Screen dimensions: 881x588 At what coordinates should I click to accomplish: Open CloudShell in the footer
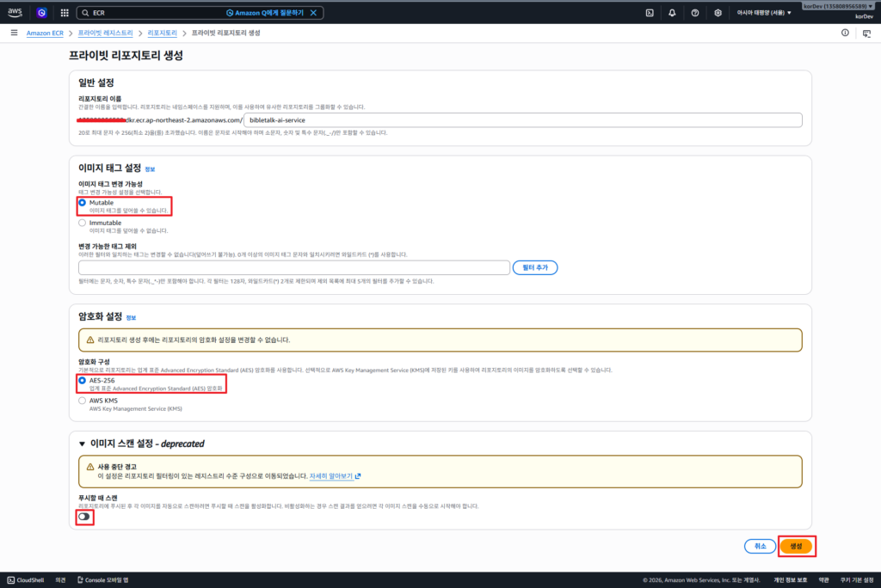[x=26, y=580]
